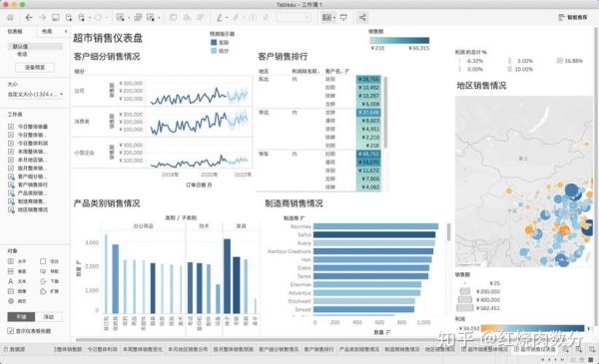The image size is (599, 364).
Task: Click the group members paperclip icon
Action: [236, 18]
